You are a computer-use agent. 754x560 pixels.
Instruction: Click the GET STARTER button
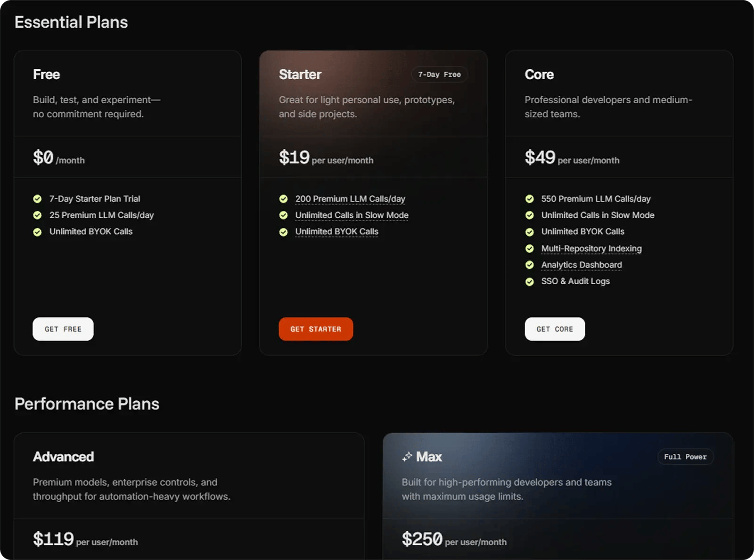click(315, 329)
